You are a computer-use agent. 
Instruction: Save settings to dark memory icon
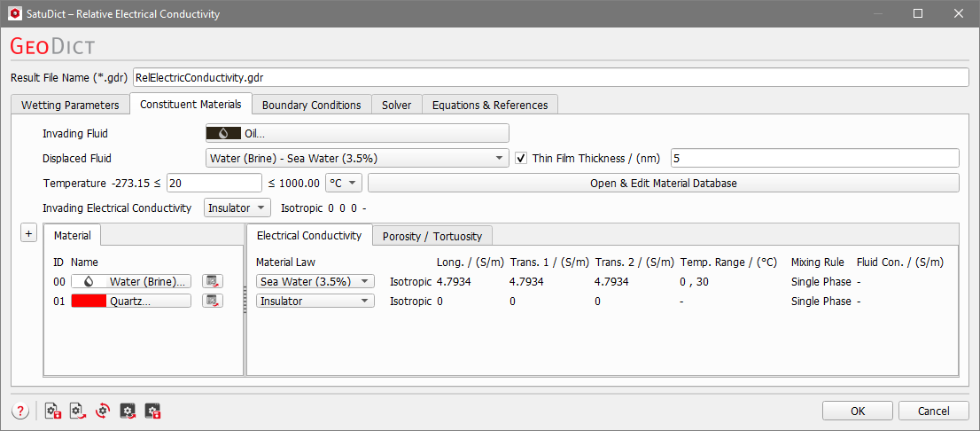tap(153, 411)
